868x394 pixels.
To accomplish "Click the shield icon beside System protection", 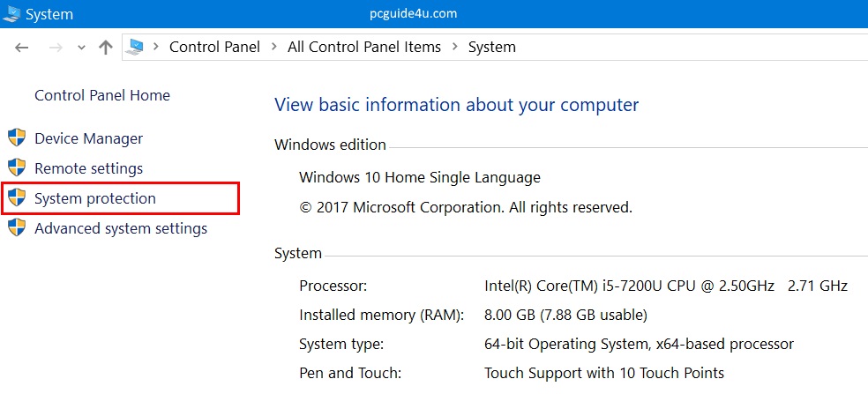I will tap(17, 198).
